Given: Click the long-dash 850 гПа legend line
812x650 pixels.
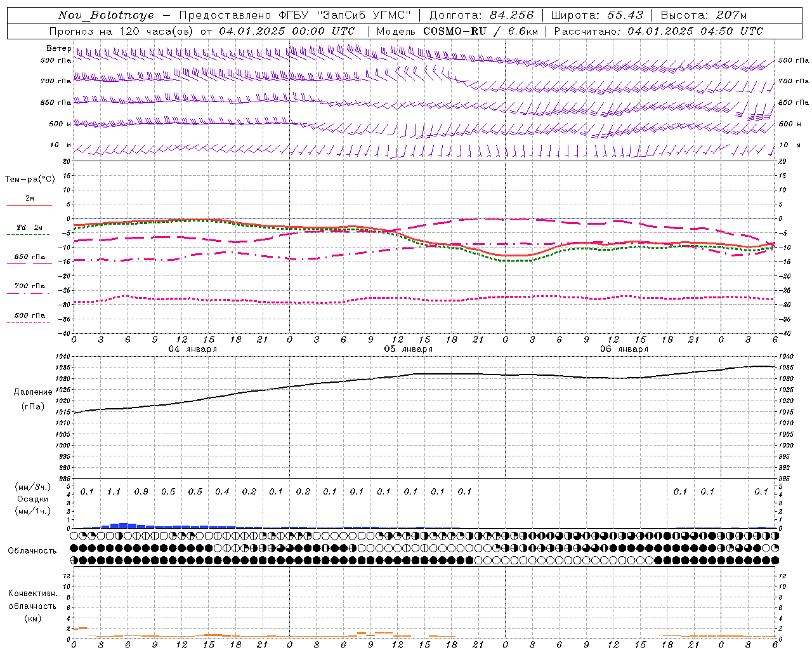Looking at the screenshot, I should (x=30, y=263).
